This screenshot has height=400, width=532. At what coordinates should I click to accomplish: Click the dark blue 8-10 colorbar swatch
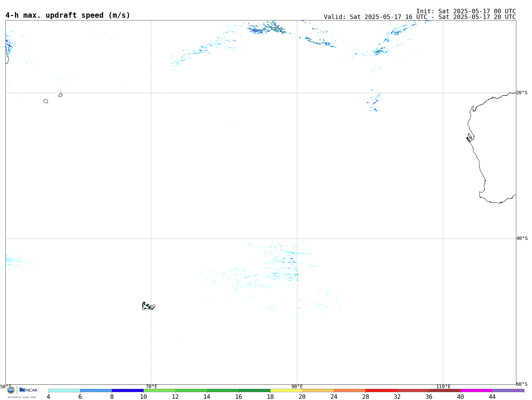(x=128, y=390)
